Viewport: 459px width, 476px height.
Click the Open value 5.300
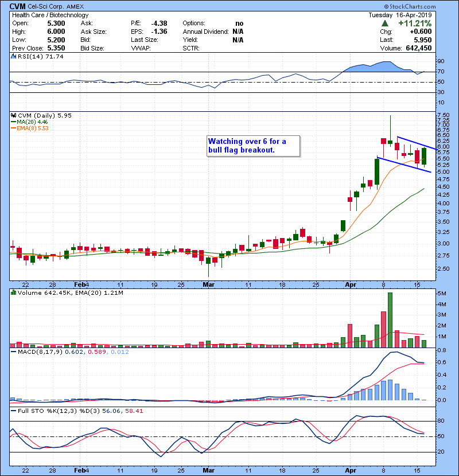click(56, 24)
